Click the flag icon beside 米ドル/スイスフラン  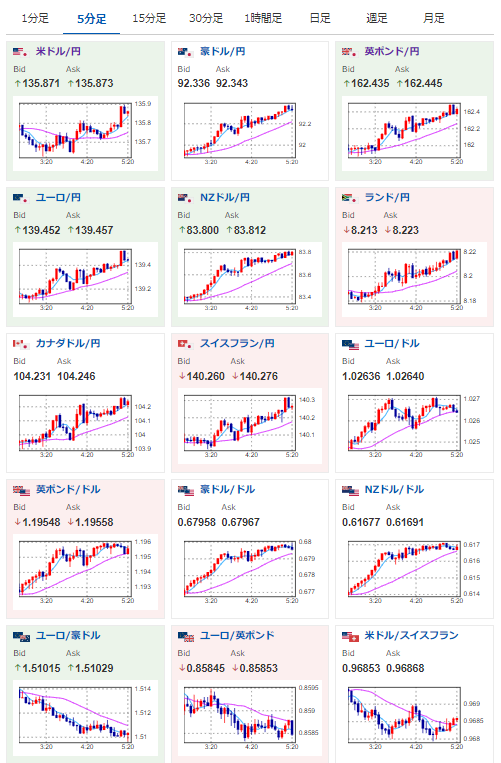click(350, 636)
